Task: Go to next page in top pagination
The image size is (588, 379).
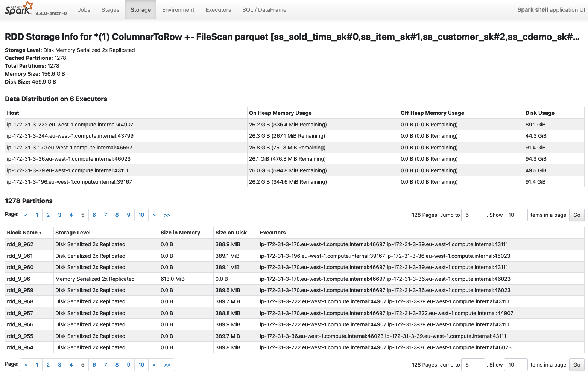Action: (154, 215)
